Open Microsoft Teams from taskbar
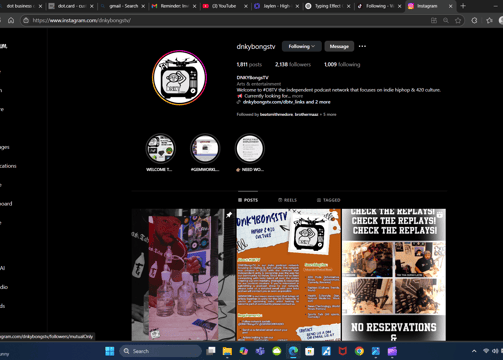The image size is (503, 360). 260,351
